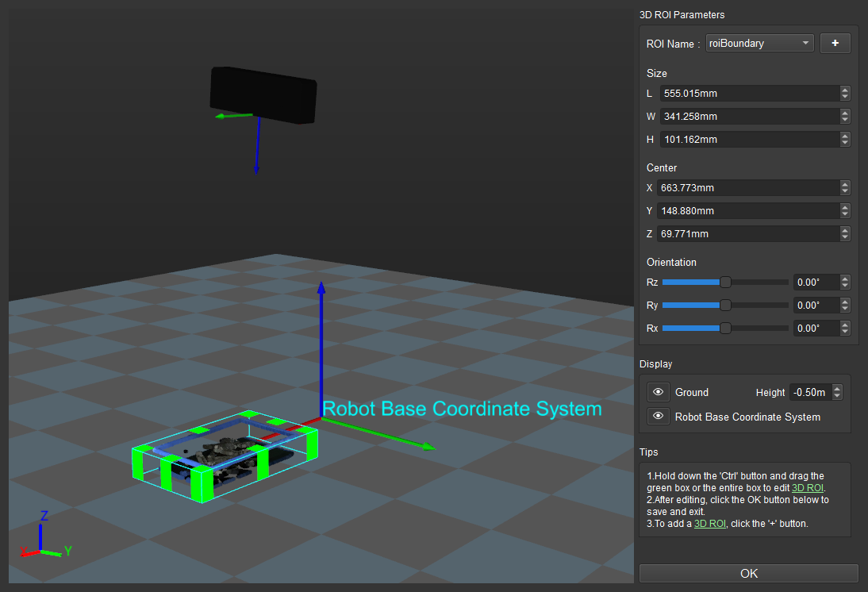The height and width of the screenshot is (592, 868).
Task: Increment the Rz angle value stepper
Action: tap(845, 279)
